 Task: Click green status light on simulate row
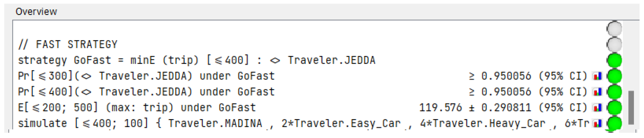[x=614, y=123]
